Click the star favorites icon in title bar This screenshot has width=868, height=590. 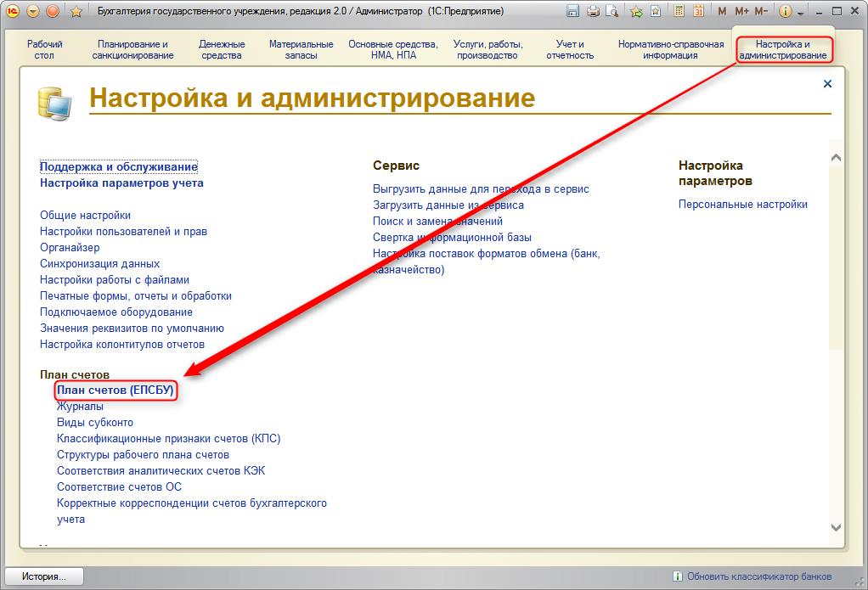(x=76, y=12)
